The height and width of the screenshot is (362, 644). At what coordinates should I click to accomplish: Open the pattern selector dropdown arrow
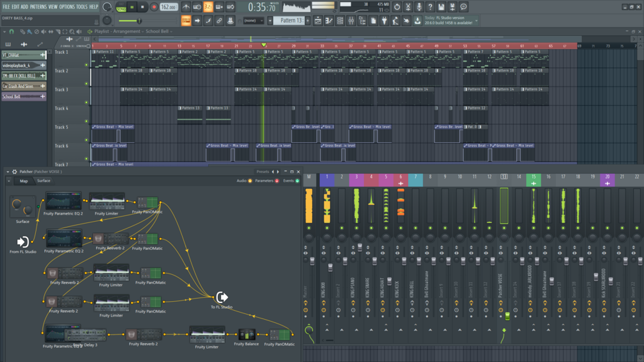tap(270, 21)
